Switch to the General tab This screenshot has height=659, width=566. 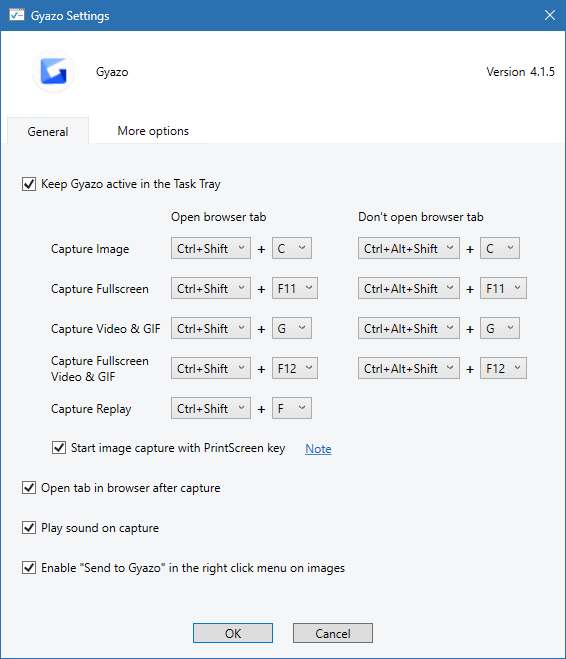[x=48, y=131]
